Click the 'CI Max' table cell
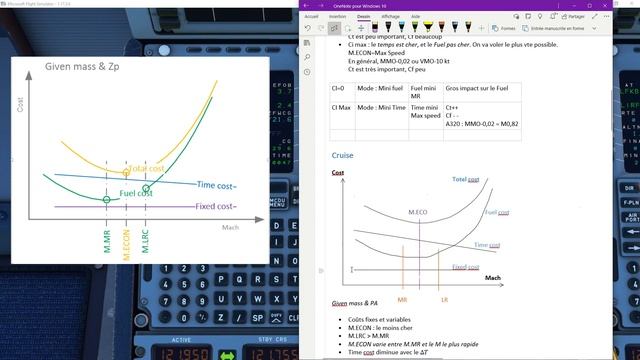The height and width of the screenshot is (360, 640). pos(342,116)
